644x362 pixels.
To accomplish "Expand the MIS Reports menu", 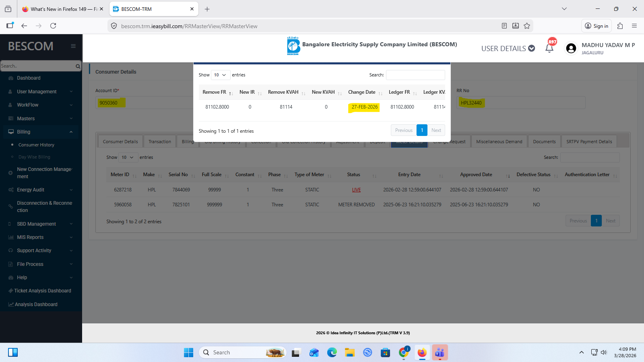I will coord(71,237).
